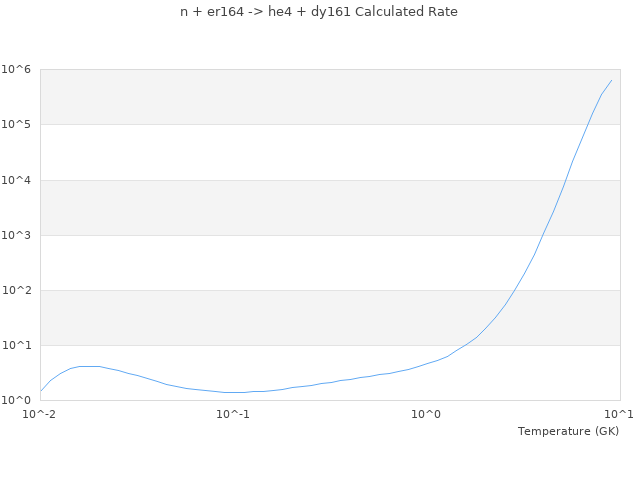Select the 10^1 label on the x-axis
Image resolution: width=640 pixels, height=480 pixels.
point(618,414)
